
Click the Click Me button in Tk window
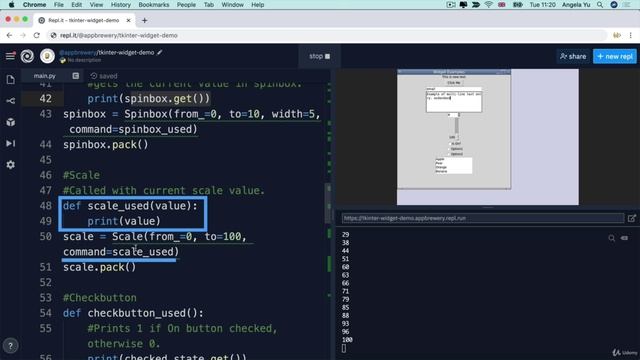coord(453,83)
